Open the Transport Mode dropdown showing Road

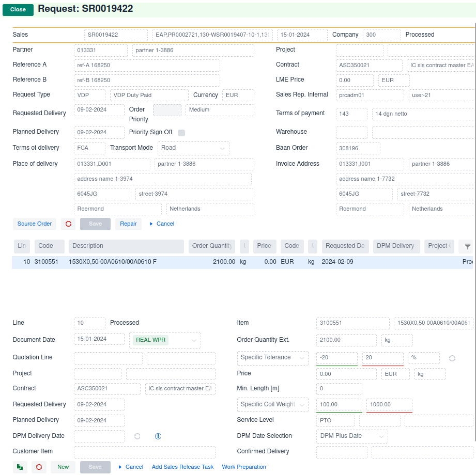[x=193, y=148]
